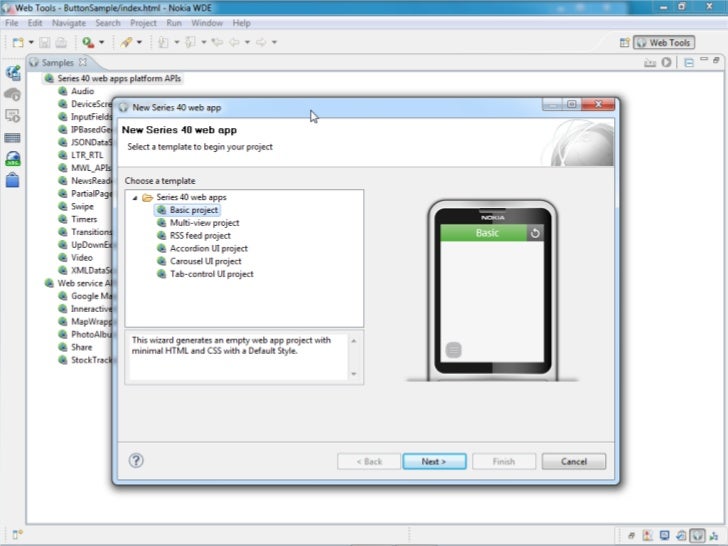Click the New file toolbar icon
The height and width of the screenshot is (546, 728).
pos(18,43)
